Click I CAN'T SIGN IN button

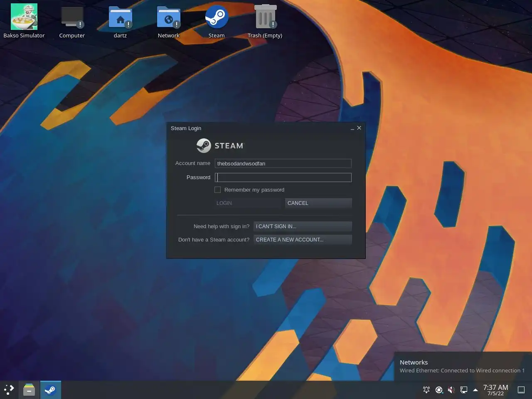303,226
